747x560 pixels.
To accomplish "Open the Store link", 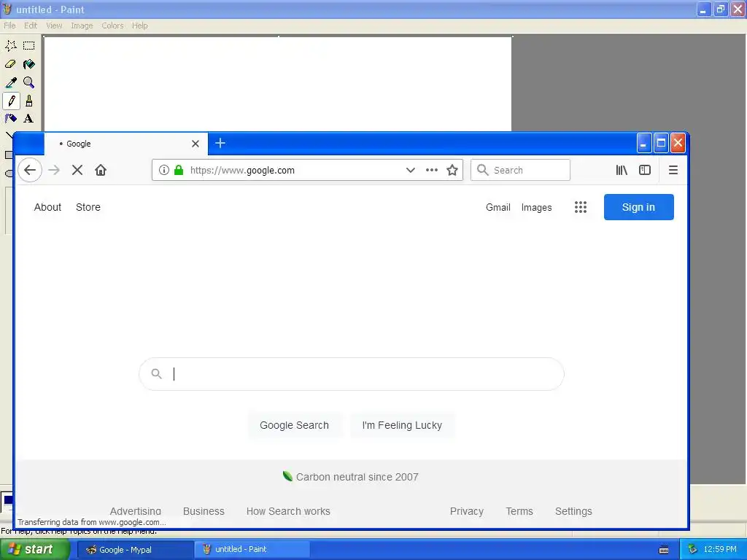I will coord(88,207).
